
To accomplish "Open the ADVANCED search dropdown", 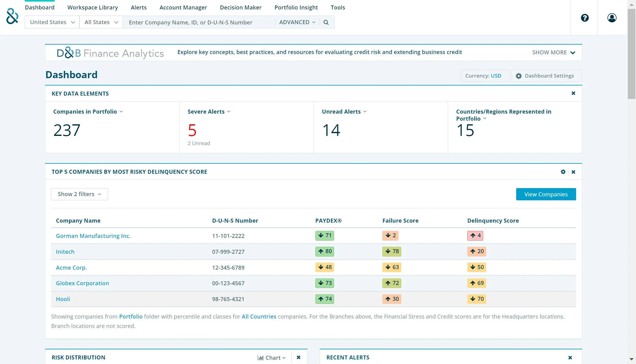I will coord(297,22).
